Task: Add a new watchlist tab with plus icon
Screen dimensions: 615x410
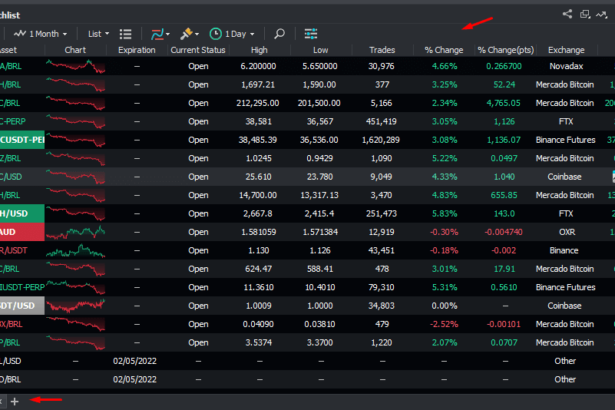Action: (x=15, y=402)
